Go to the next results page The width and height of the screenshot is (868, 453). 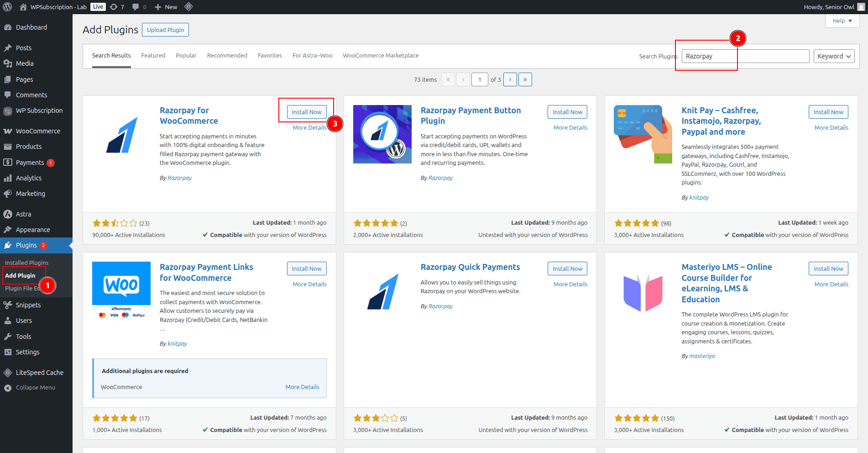510,79
